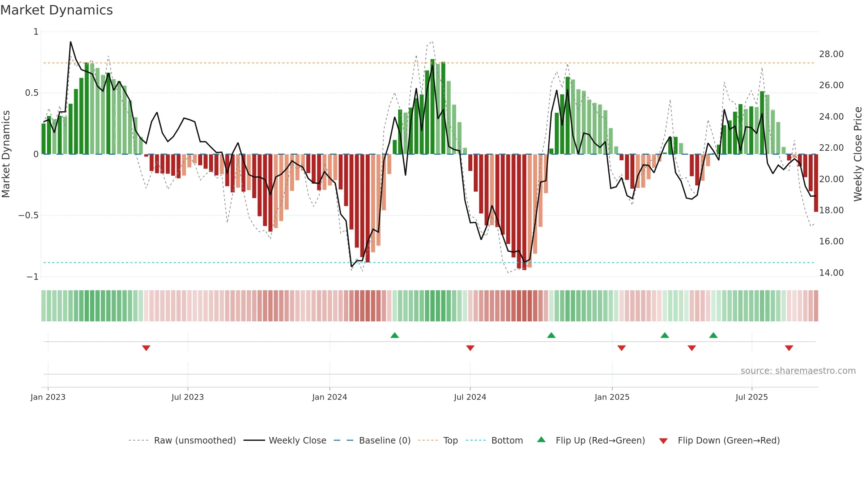868x488 pixels.
Task: Toggle Flip Up (Red→Green) legend entry
Action: [591, 440]
